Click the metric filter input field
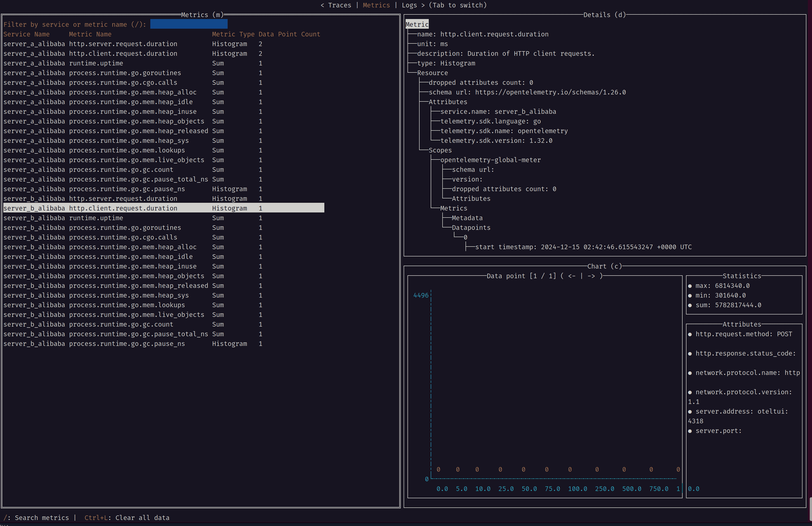Viewport: 812px width, 526px height. point(189,24)
